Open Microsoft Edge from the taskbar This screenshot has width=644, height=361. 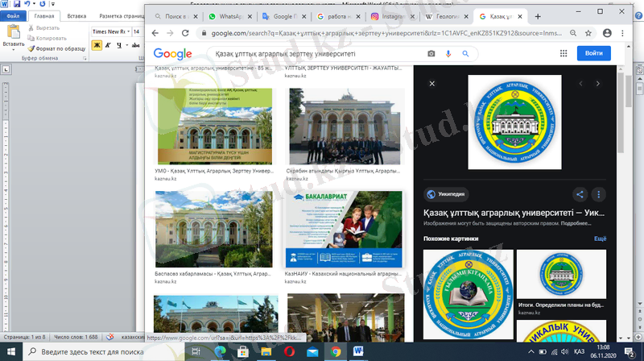(x=220, y=351)
